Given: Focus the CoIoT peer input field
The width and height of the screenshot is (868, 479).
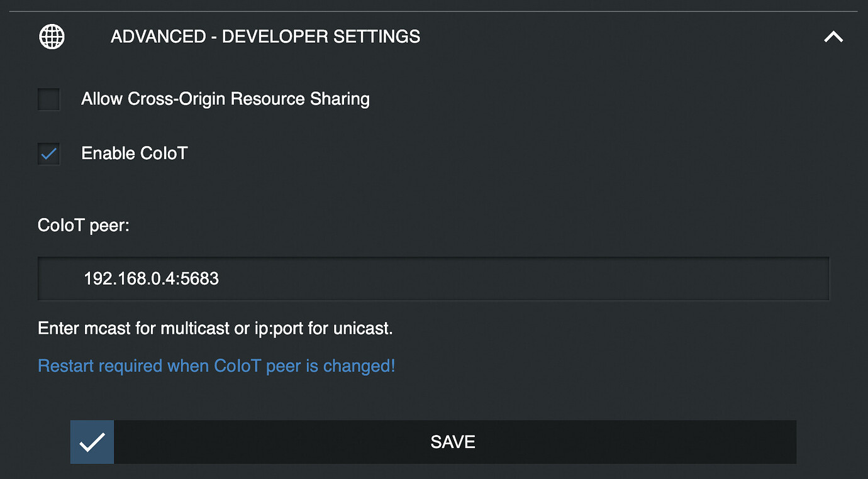Looking at the screenshot, I should 433,278.
